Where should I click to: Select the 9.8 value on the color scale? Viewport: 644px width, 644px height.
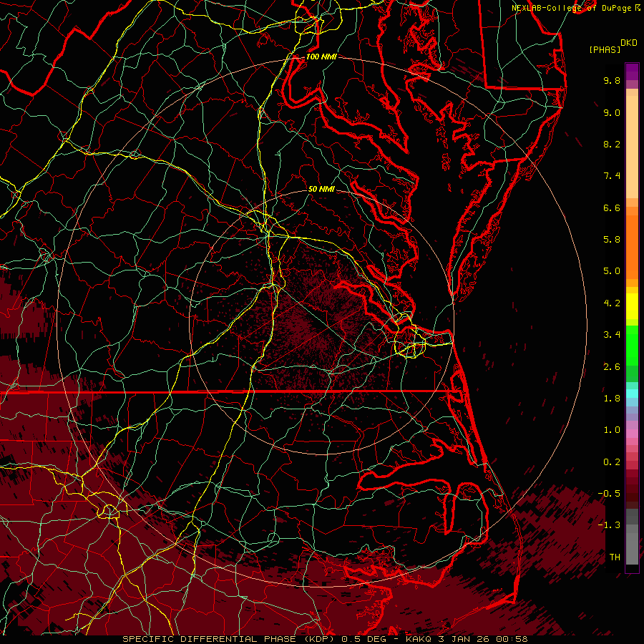[612, 80]
